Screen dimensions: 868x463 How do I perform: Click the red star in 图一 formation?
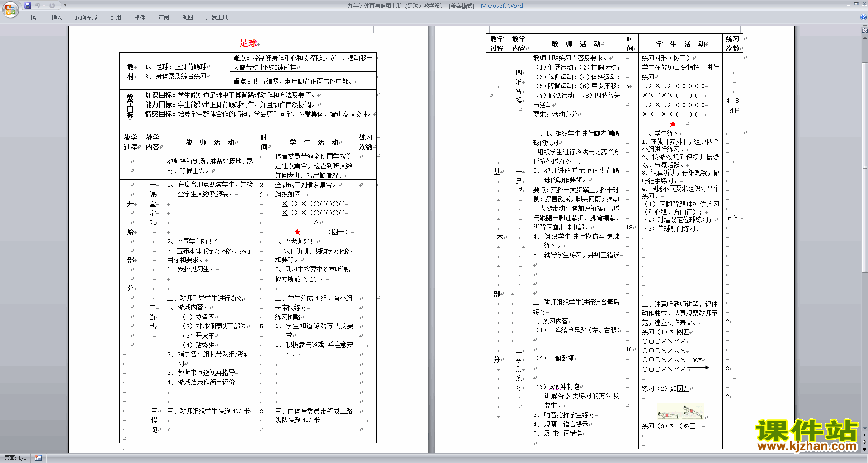297,232
